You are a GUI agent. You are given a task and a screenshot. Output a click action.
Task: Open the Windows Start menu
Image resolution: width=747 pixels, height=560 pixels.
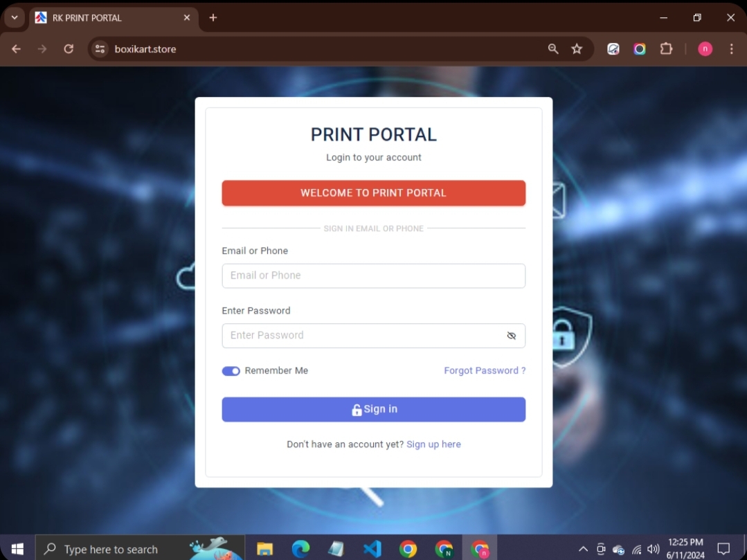17,548
